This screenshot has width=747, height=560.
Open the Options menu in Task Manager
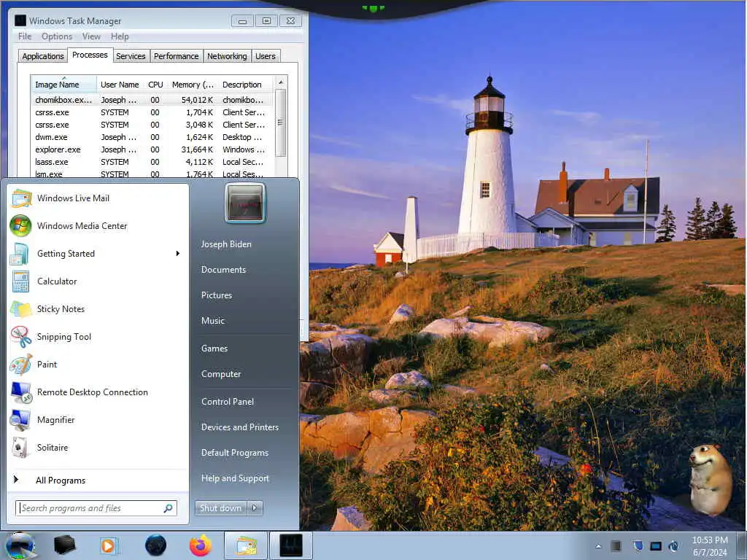[x=57, y=36]
